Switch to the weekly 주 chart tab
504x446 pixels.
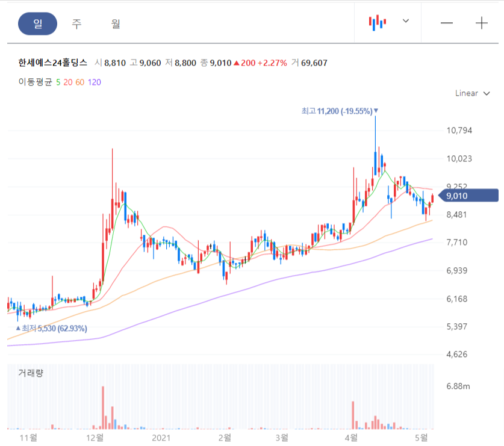pyautogui.click(x=76, y=23)
